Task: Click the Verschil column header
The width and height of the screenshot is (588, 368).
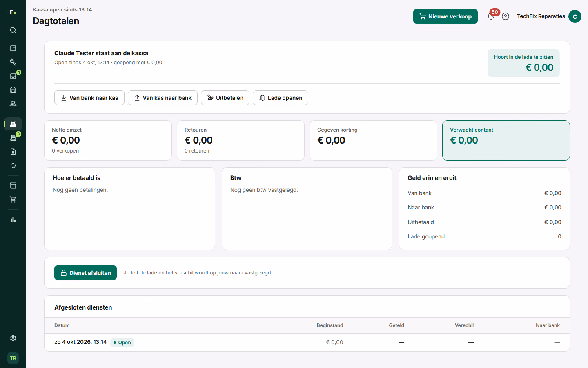Action: tap(464, 325)
